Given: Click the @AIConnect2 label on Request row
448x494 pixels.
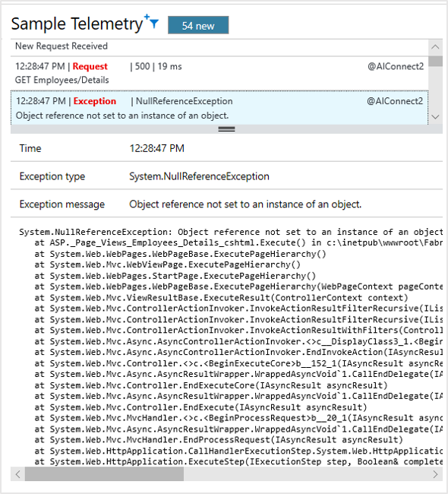Looking at the screenshot, I should [x=396, y=66].
